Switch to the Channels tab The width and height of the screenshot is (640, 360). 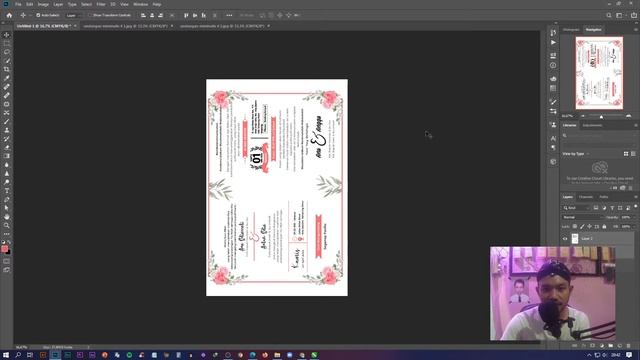click(586, 197)
